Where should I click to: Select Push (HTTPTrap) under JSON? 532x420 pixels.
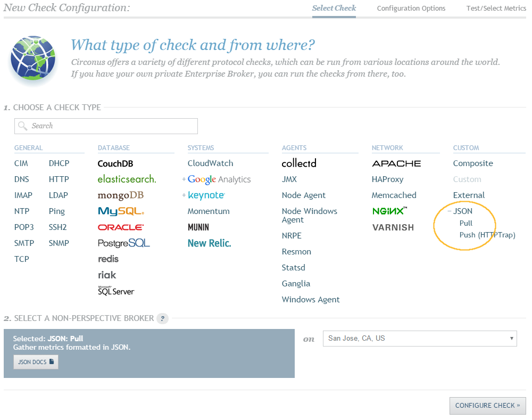(x=487, y=235)
